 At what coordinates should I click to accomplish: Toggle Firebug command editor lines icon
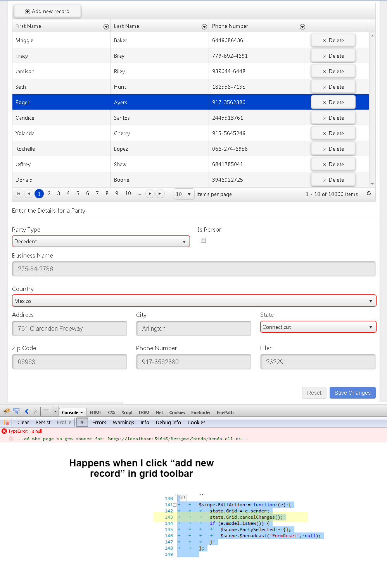pyautogui.click(x=46, y=411)
